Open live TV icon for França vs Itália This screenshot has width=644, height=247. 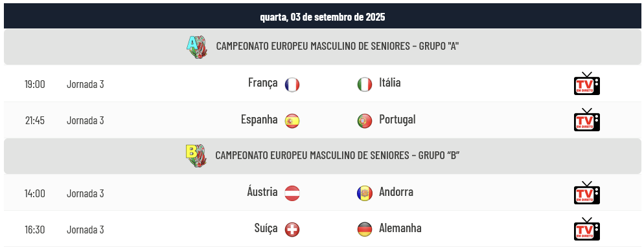586,83
